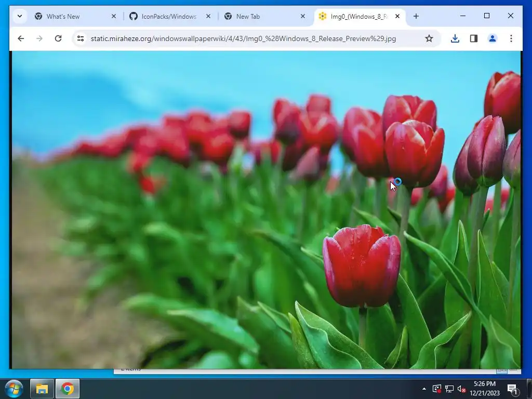Open a new tab with plus button
Screen dimensions: 532x399
click(416, 16)
